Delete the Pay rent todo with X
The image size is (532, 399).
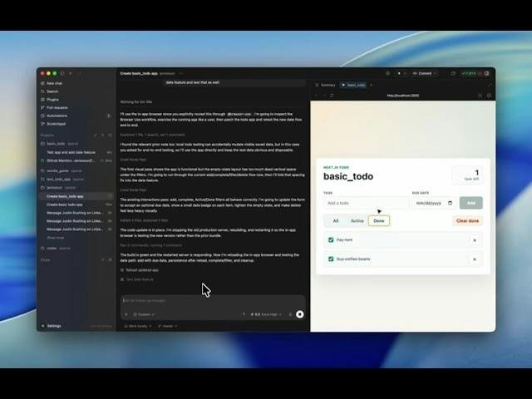[x=475, y=240]
